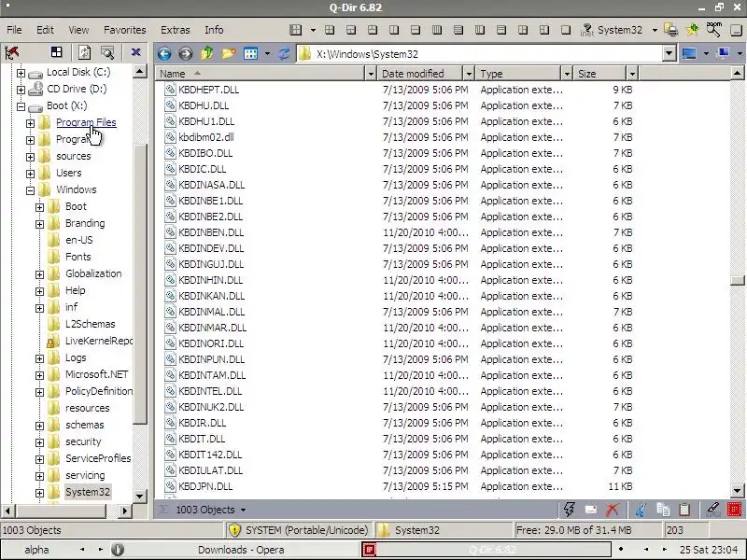The width and height of the screenshot is (747, 560).
Task: Click the four-square tile icon above tree
Action: click(57, 52)
